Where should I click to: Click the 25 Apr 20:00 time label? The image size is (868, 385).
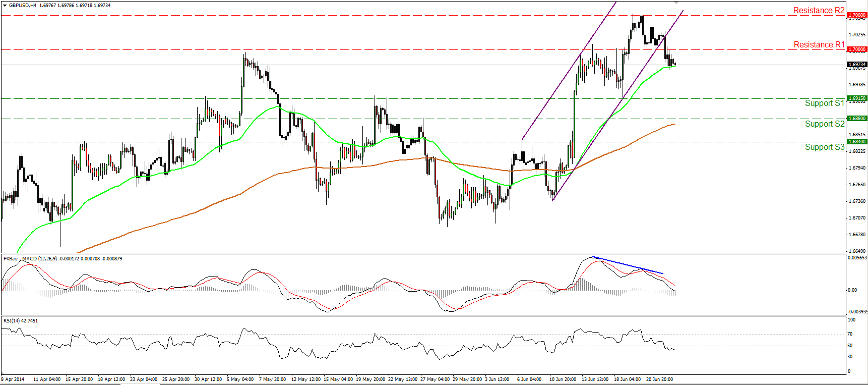click(x=176, y=379)
